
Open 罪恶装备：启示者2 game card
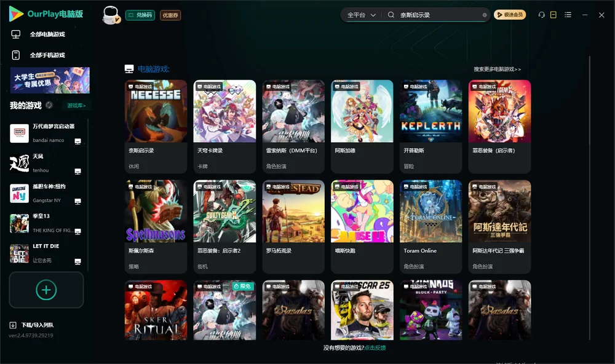pyautogui.click(x=224, y=226)
